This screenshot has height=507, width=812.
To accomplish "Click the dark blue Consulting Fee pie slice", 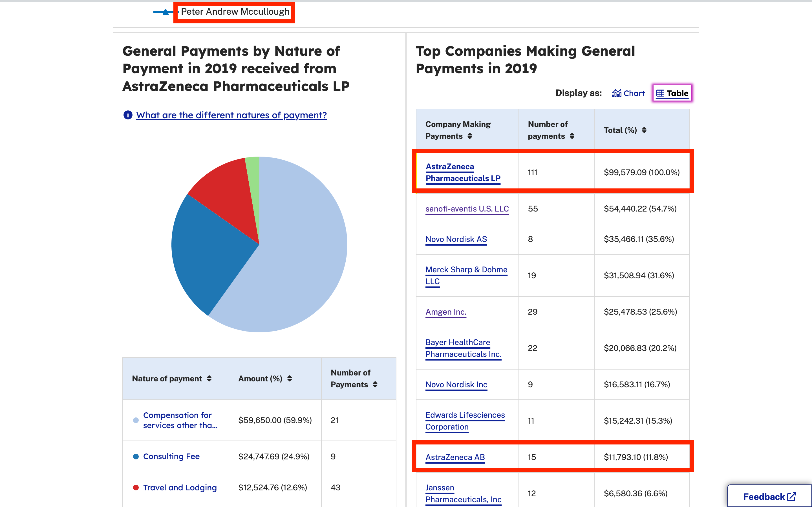I will pos(208,255).
